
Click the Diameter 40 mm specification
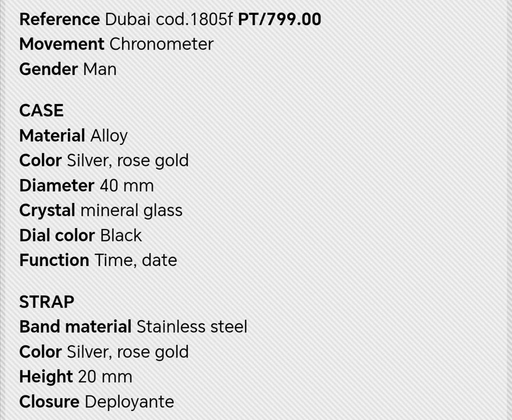coord(86,185)
